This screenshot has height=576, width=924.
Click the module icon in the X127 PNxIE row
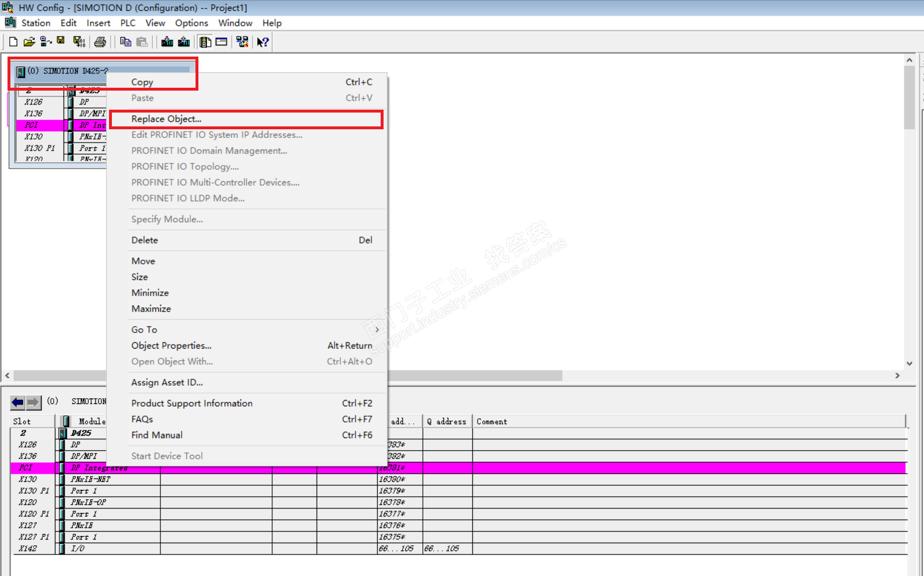click(x=62, y=525)
